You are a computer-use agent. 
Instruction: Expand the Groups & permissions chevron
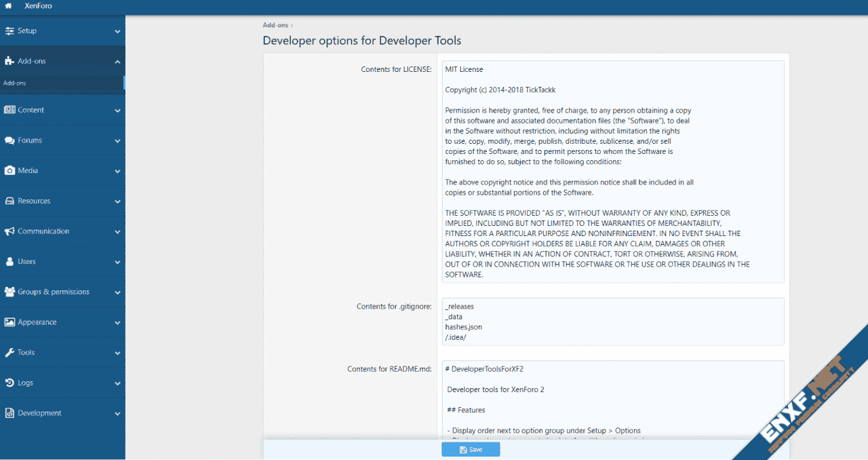(x=117, y=292)
